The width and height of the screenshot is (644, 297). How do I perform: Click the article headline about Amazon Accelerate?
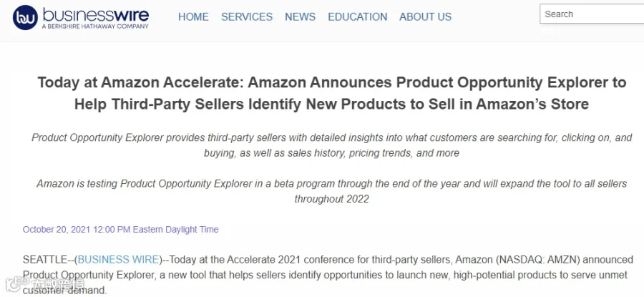[x=332, y=93]
